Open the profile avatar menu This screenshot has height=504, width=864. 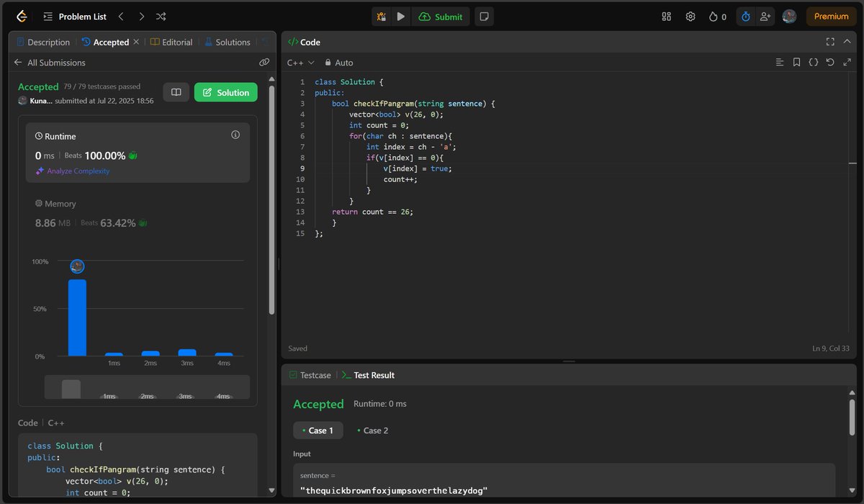[789, 17]
